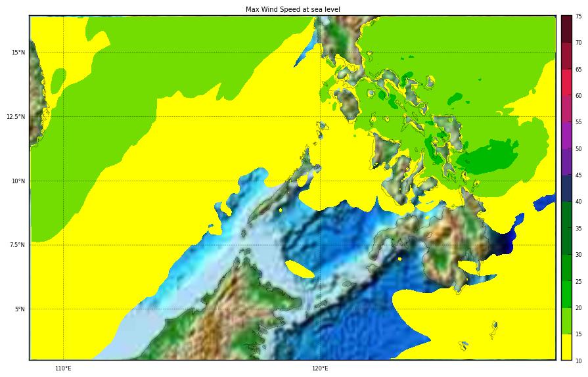588x377 pixels.
Task: Select the colorbar tick label 40
Action: (578, 202)
